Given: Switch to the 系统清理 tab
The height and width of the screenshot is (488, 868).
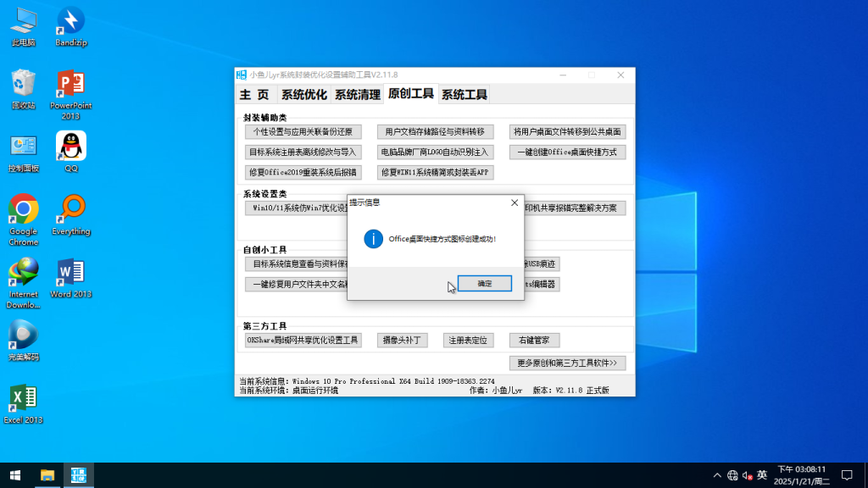Looking at the screenshot, I should 357,95.
